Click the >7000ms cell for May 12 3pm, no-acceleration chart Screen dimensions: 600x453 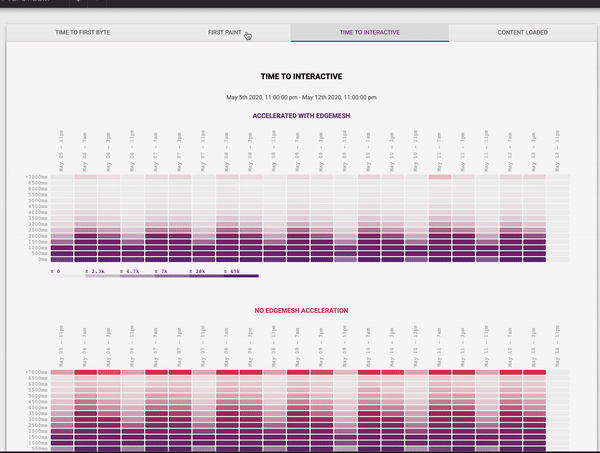click(535, 372)
